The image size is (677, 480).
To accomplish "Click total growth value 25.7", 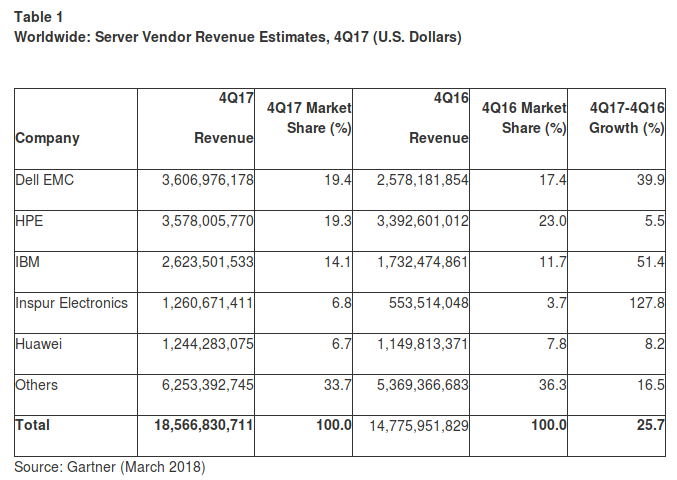I will [651, 425].
